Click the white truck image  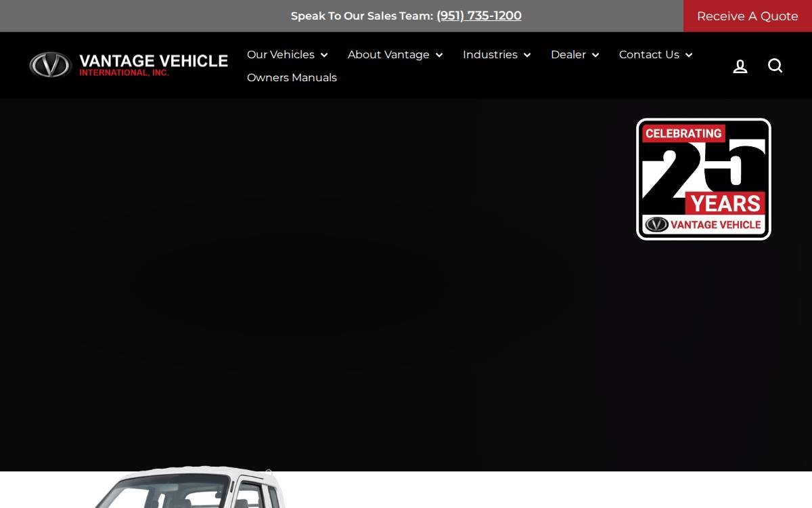pyautogui.click(x=189, y=488)
